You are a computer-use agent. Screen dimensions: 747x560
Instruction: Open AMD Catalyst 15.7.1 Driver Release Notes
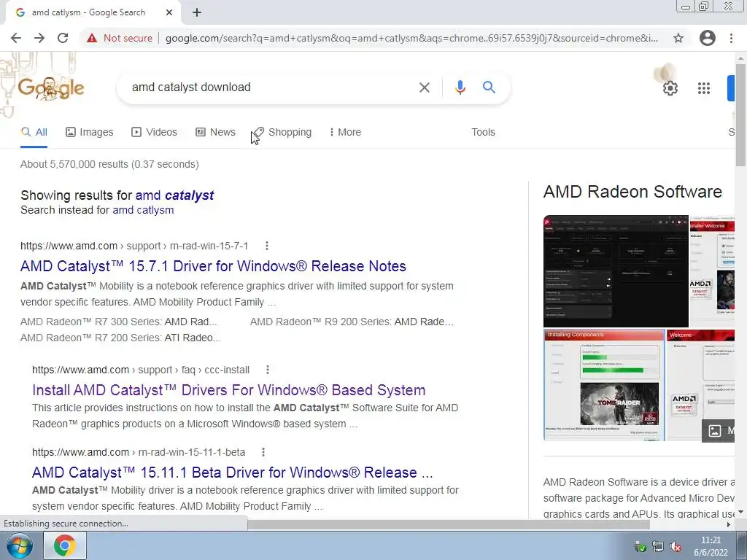pyautogui.click(x=213, y=266)
